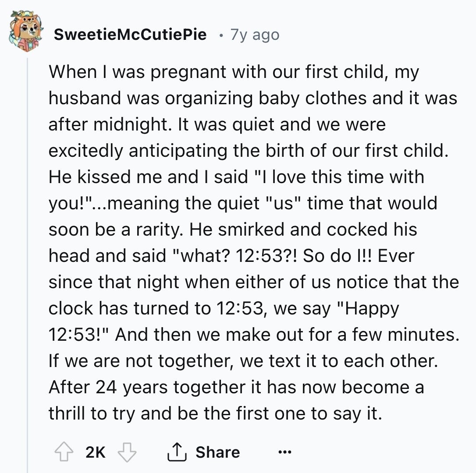Open SweetieMcCutiePie's avatar image

point(26,30)
